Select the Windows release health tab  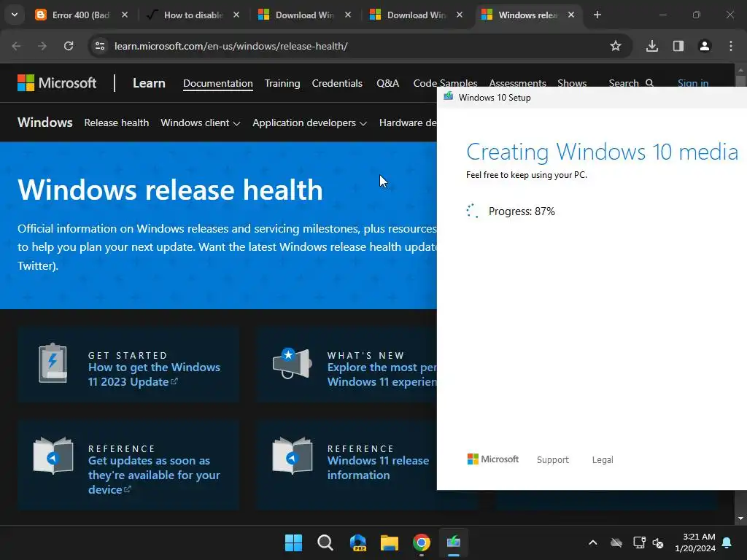click(x=527, y=15)
